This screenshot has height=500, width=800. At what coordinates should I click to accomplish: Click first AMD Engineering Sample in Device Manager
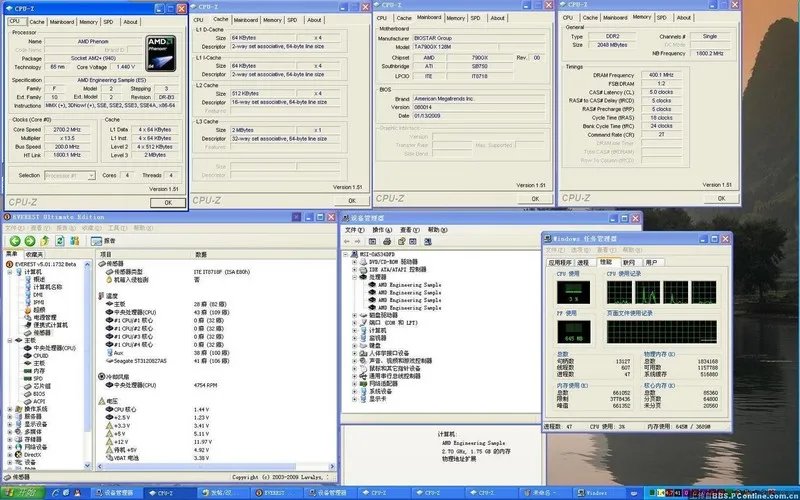point(409,285)
